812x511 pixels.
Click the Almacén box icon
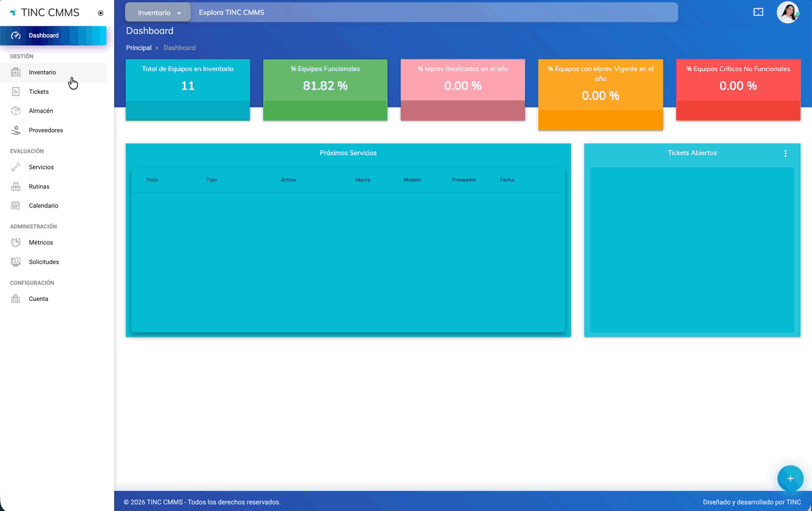tap(16, 111)
